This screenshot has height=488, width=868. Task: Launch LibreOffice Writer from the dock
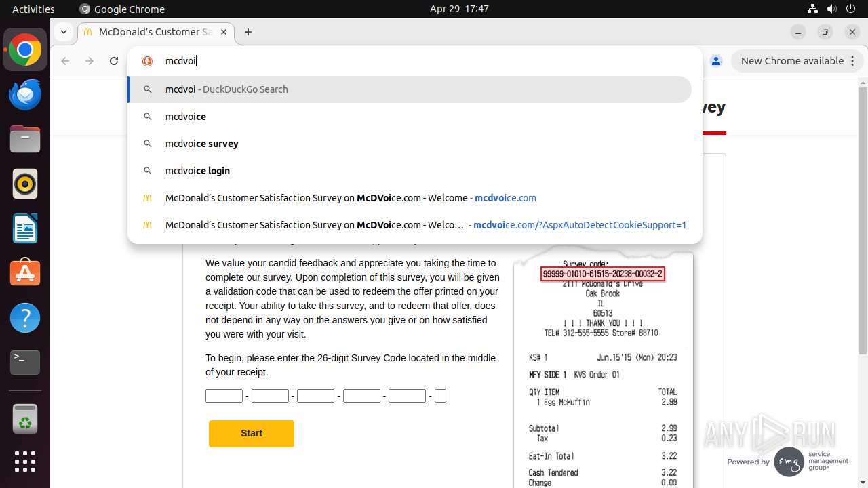25,229
